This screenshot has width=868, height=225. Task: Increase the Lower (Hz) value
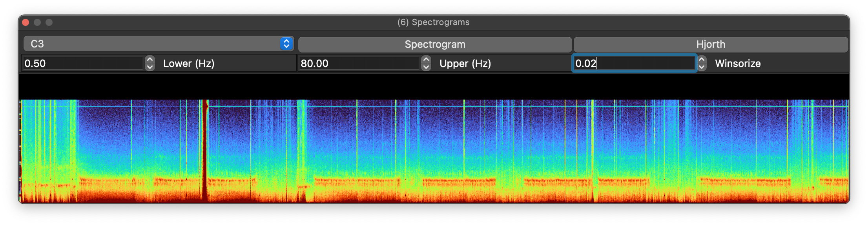coord(150,60)
